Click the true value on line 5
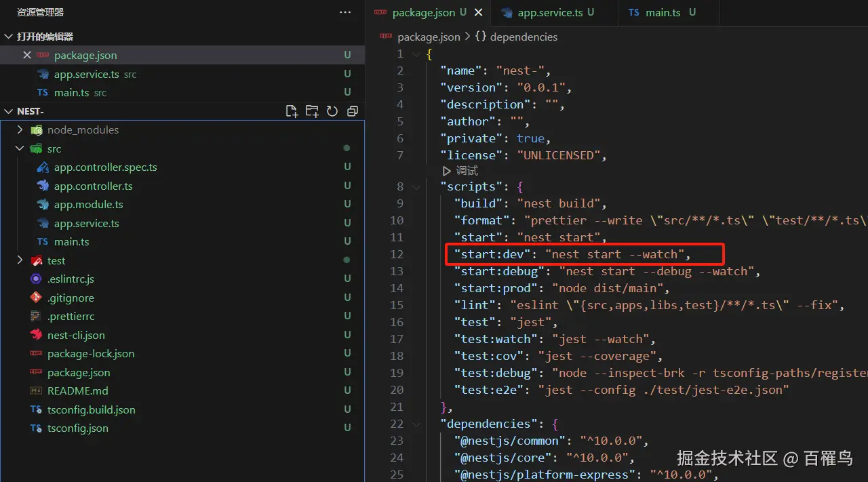This screenshot has height=482, width=868. point(531,138)
